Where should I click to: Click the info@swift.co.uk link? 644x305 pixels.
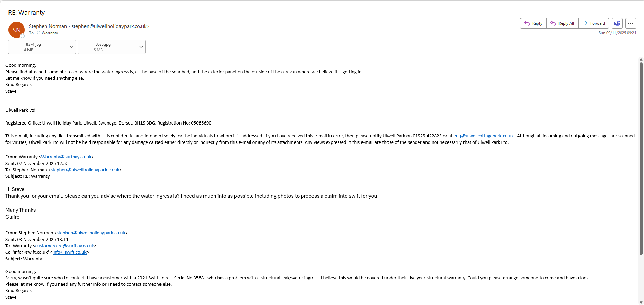pos(70,252)
